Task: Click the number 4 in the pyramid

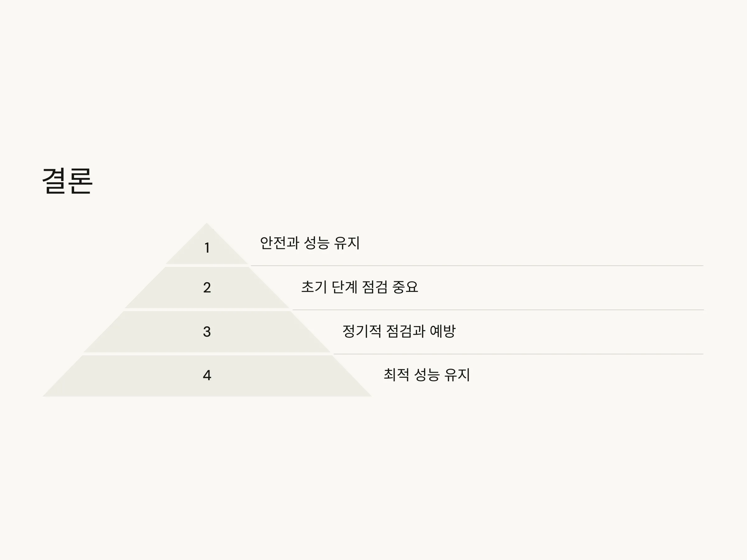Action: point(207,376)
